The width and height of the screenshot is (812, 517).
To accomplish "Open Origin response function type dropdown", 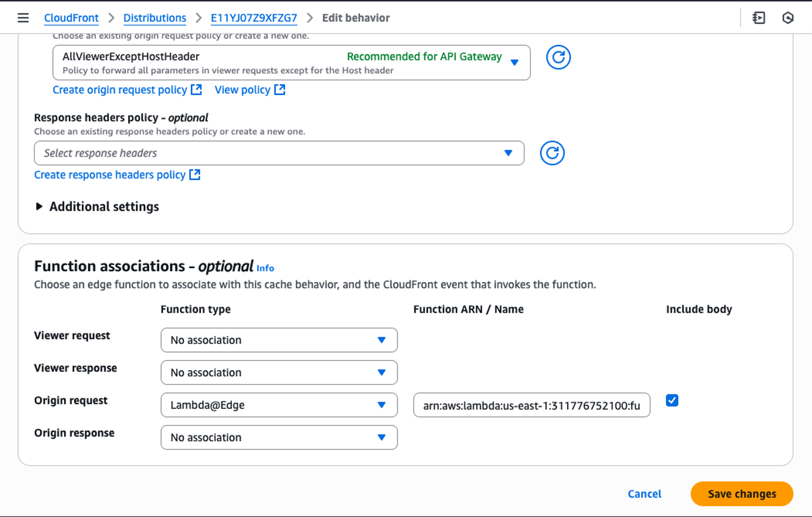I will [279, 437].
